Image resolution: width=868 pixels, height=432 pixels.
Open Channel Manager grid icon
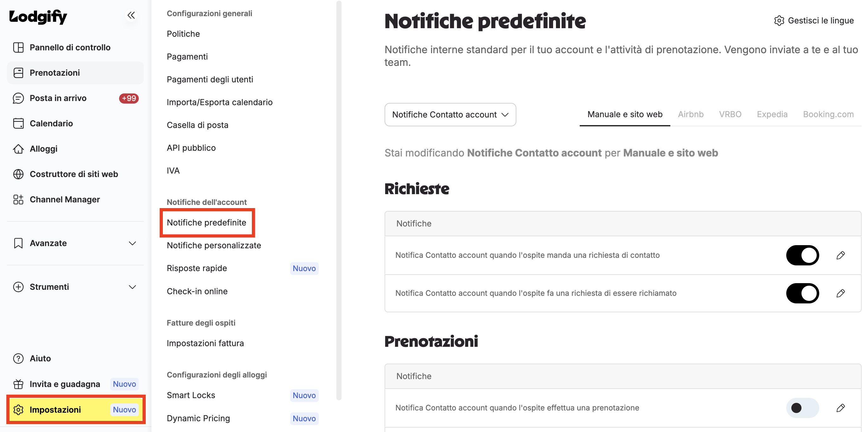pos(18,200)
